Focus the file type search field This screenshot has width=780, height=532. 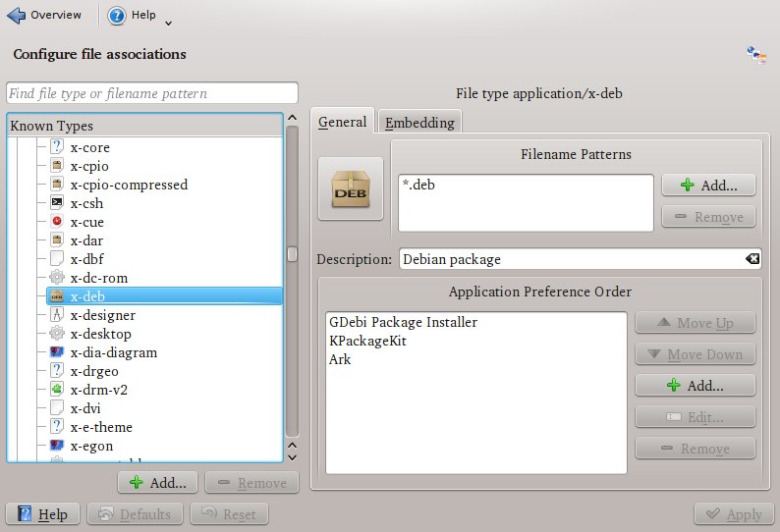152,93
